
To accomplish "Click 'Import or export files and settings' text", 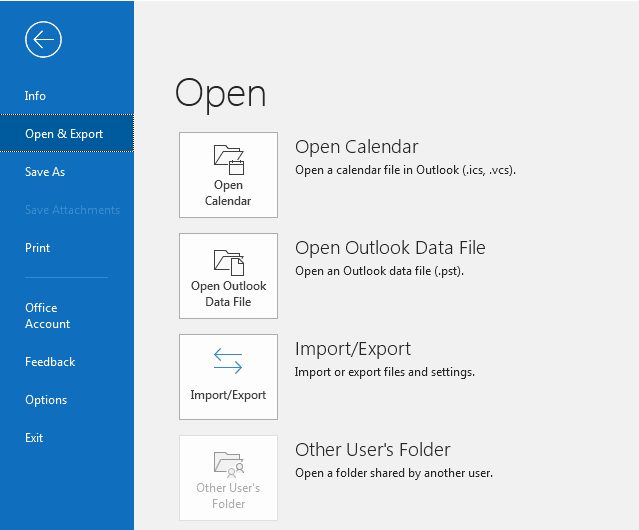I will (x=385, y=372).
